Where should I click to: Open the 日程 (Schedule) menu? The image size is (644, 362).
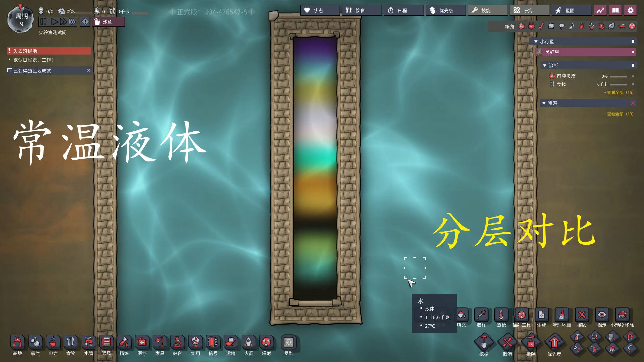pyautogui.click(x=404, y=11)
